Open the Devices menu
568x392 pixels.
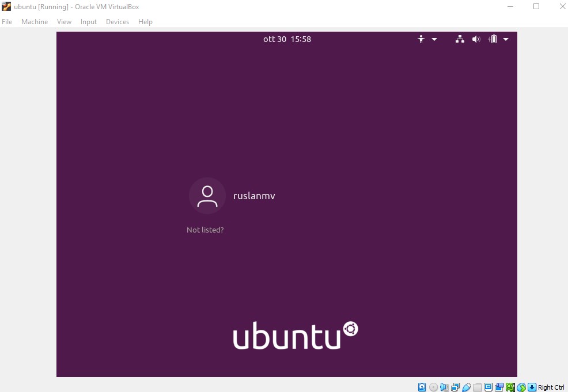(x=118, y=22)
